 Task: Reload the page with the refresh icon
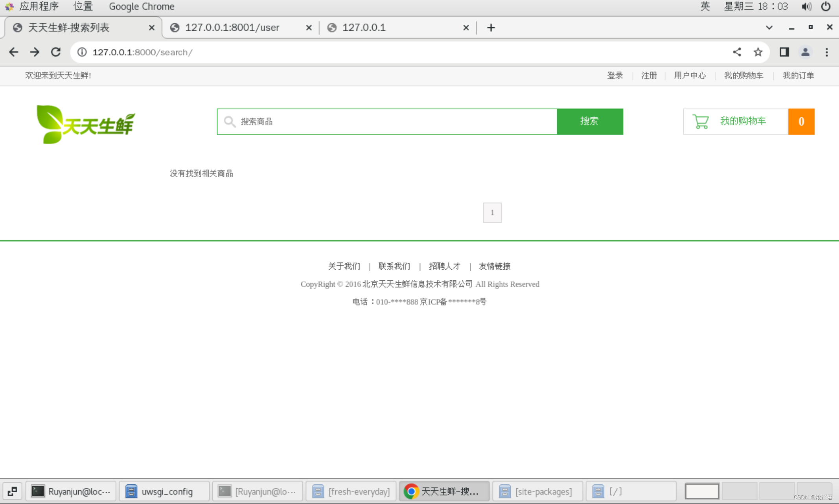pyautogui.click(x=56, y=52)
